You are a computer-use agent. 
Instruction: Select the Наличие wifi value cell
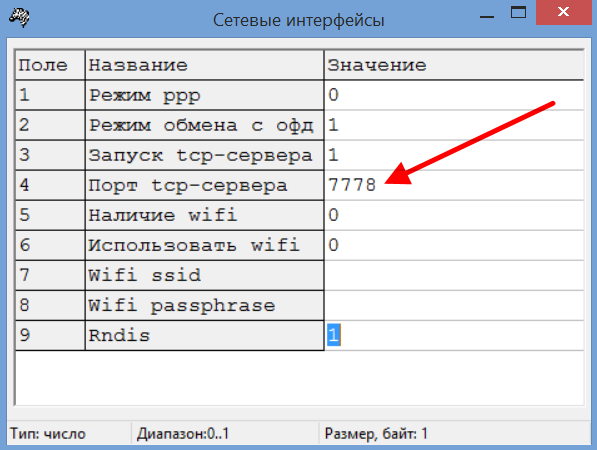tap(454, 215)
